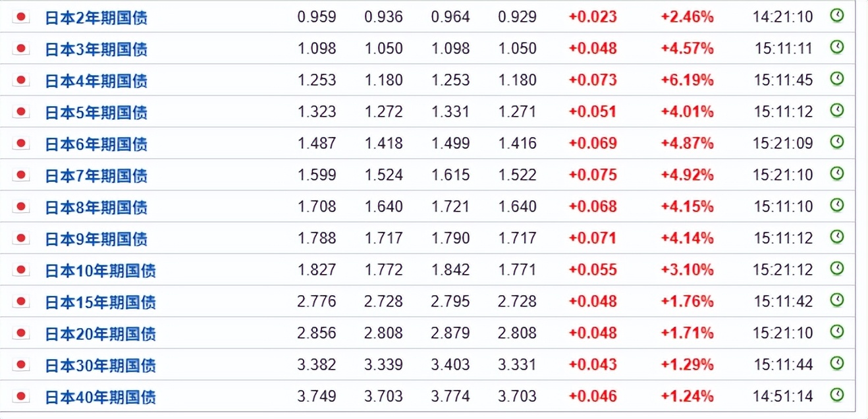This screenshot has height=419, width=868.
Task: Click the Japan flag beside 日本30年期国债
Action: [x=21, y=364]
